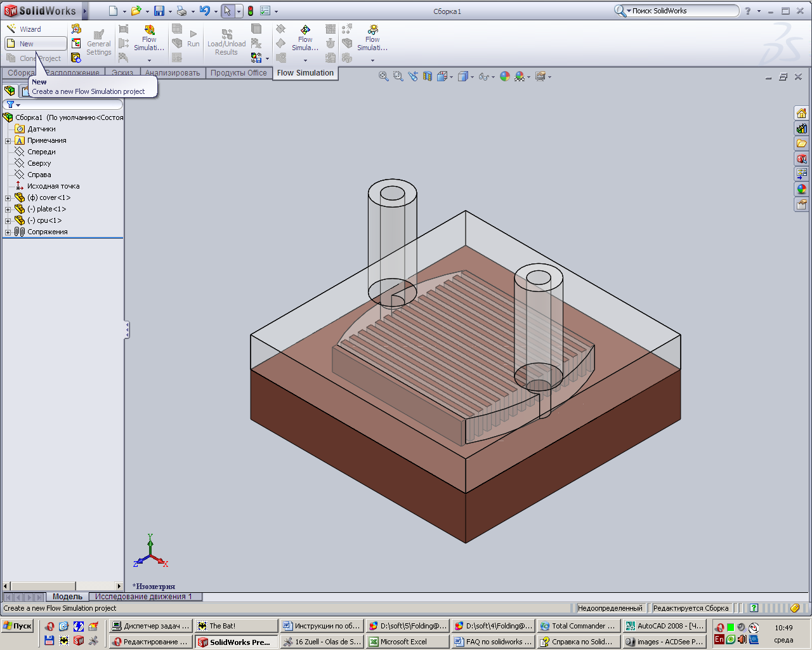Click the Previous View icon
The width and height of the screenshot is (812, 650).
tap(413, 76)
